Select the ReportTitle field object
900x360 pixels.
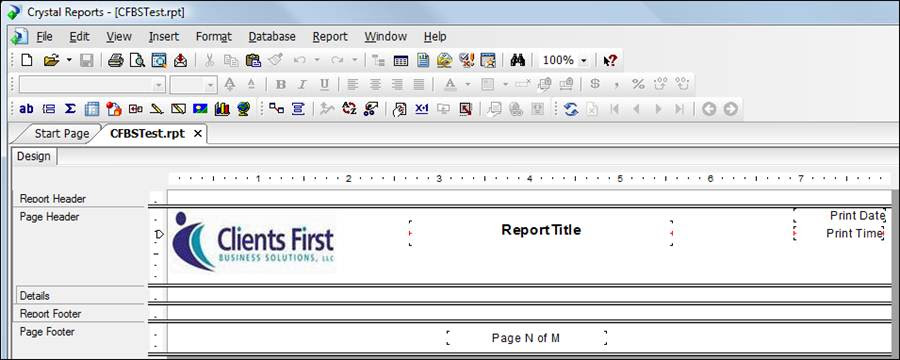pyautogui.click(x=541, y=232)
